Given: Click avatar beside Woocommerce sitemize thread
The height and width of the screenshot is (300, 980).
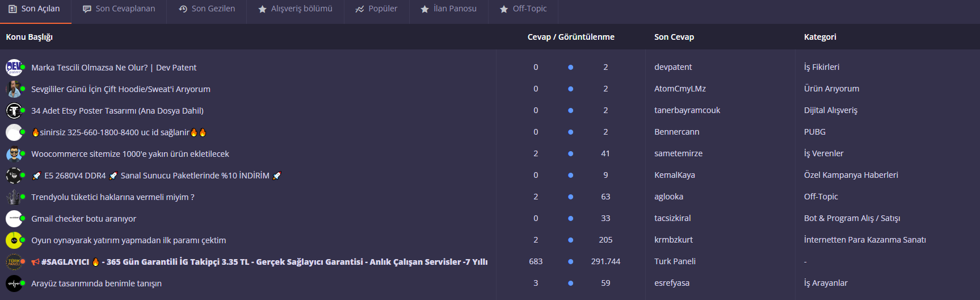Looking at the screenshot, I should [14, 154].
